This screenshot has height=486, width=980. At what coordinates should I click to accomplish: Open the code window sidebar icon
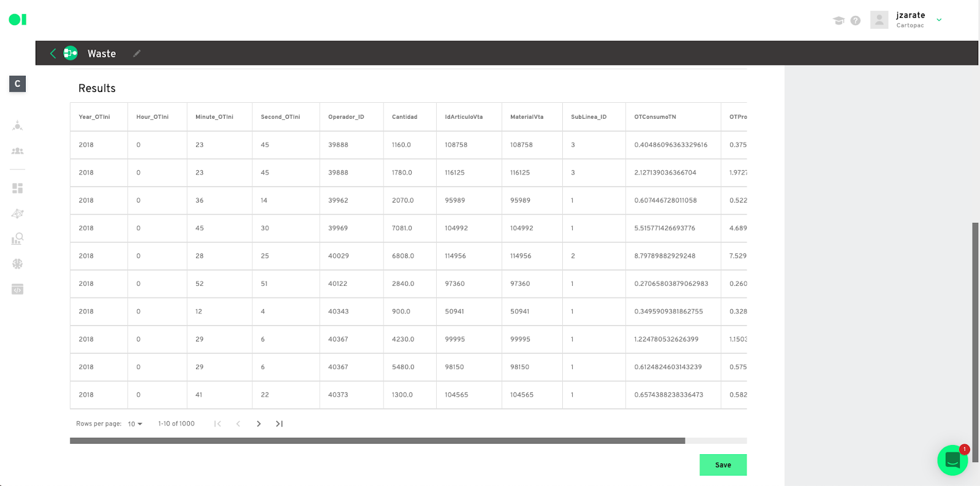tap(18, 289)
